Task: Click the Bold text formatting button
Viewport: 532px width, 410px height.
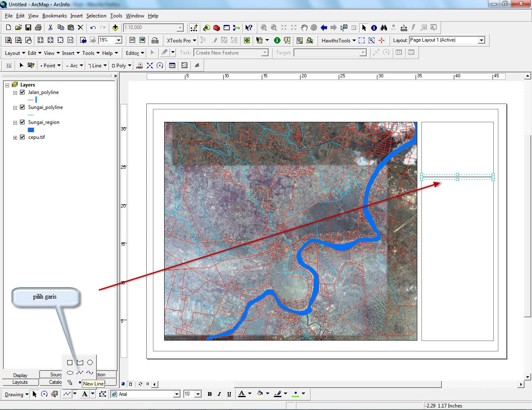Action: tap(210, 394)
